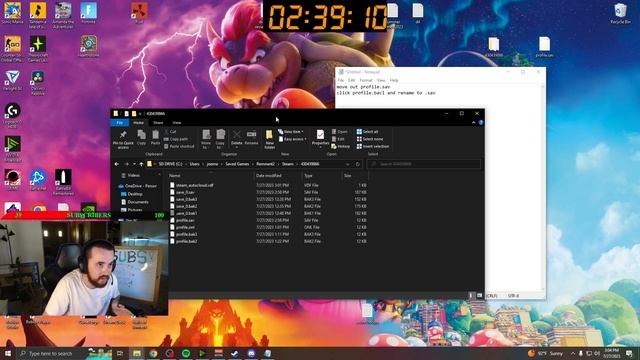Switch to the Home ribbon tab

(x=138, y=122)
